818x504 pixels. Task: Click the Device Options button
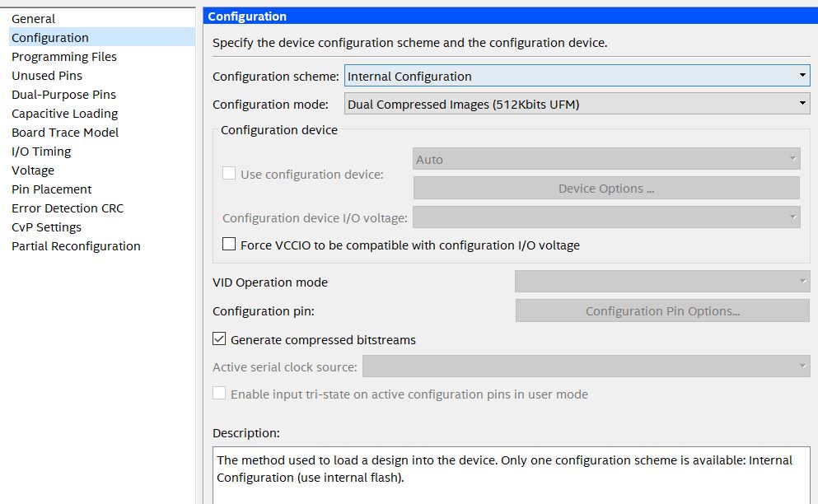606,188
